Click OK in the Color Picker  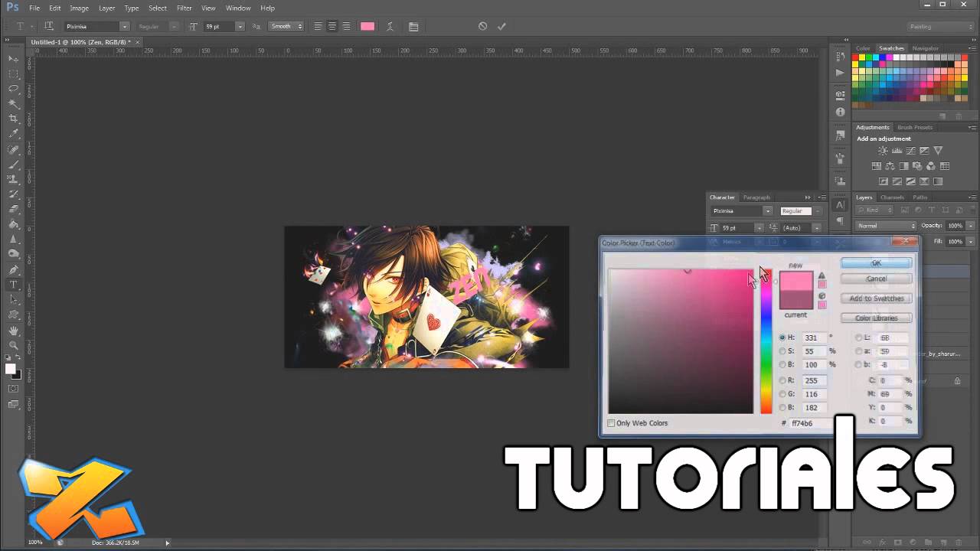coord(877,262)
